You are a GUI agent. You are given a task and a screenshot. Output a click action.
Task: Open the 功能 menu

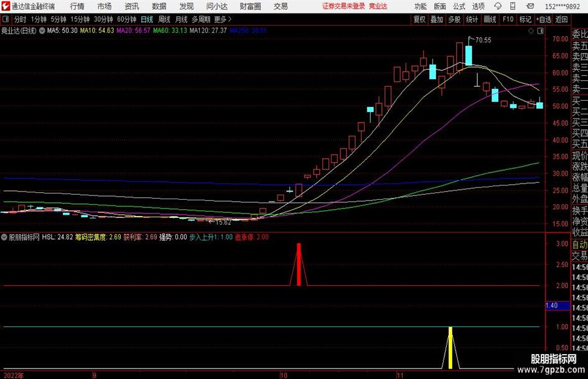pos(421,6)
